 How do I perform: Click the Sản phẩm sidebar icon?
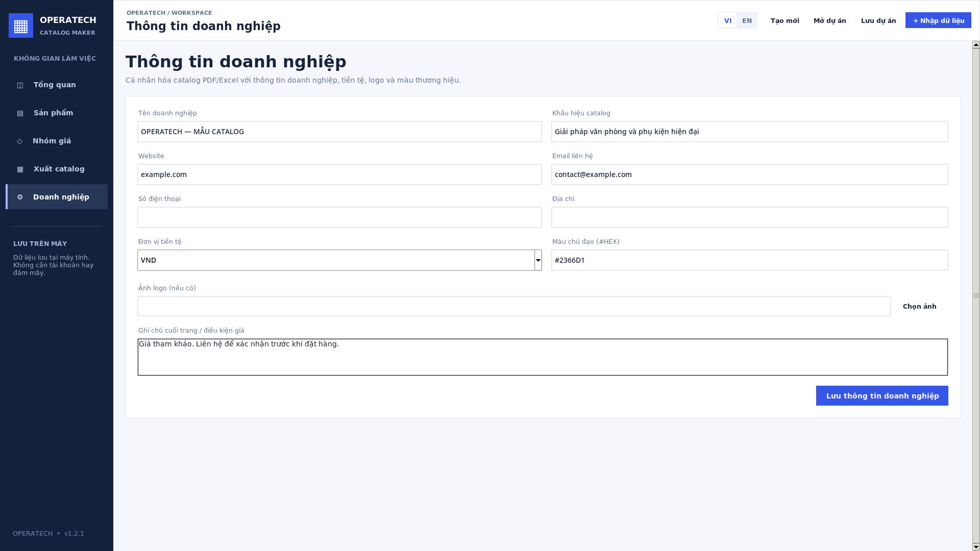20,113
